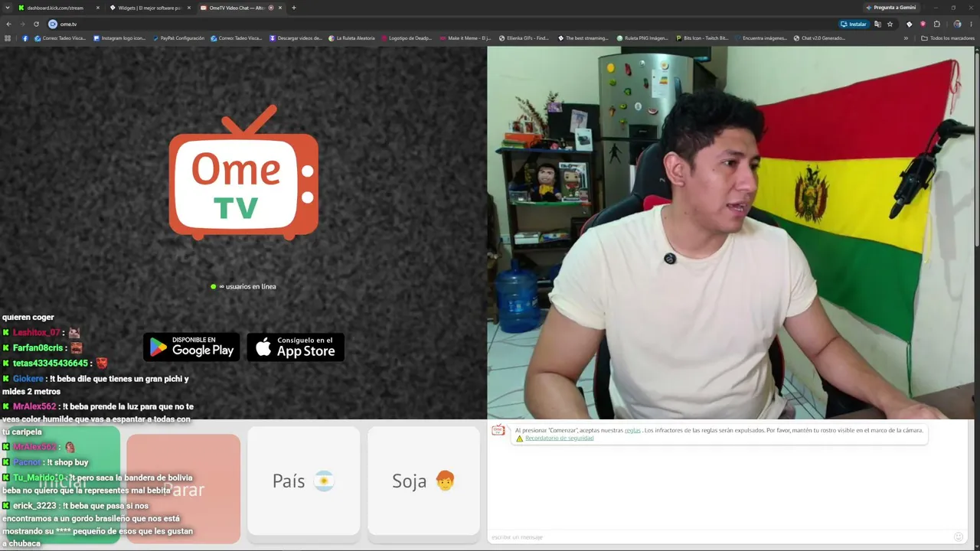Click the OmeTV television logo
The height and width of the screenshot is (551, 980).
(243, 173)
